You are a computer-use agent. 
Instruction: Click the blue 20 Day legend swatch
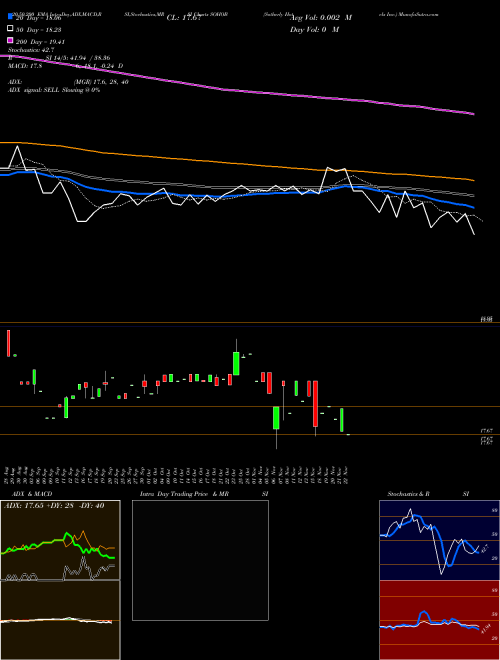10,17
